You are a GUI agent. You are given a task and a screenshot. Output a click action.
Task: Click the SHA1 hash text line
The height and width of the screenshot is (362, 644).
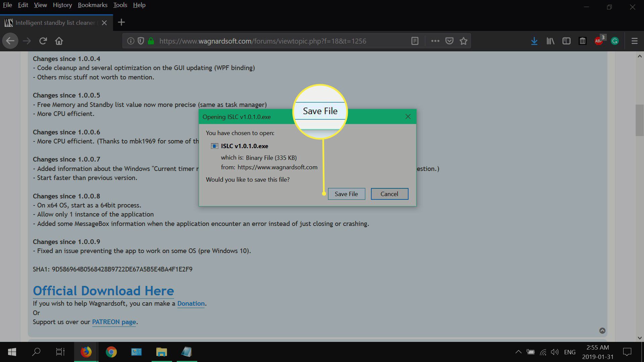113,269
